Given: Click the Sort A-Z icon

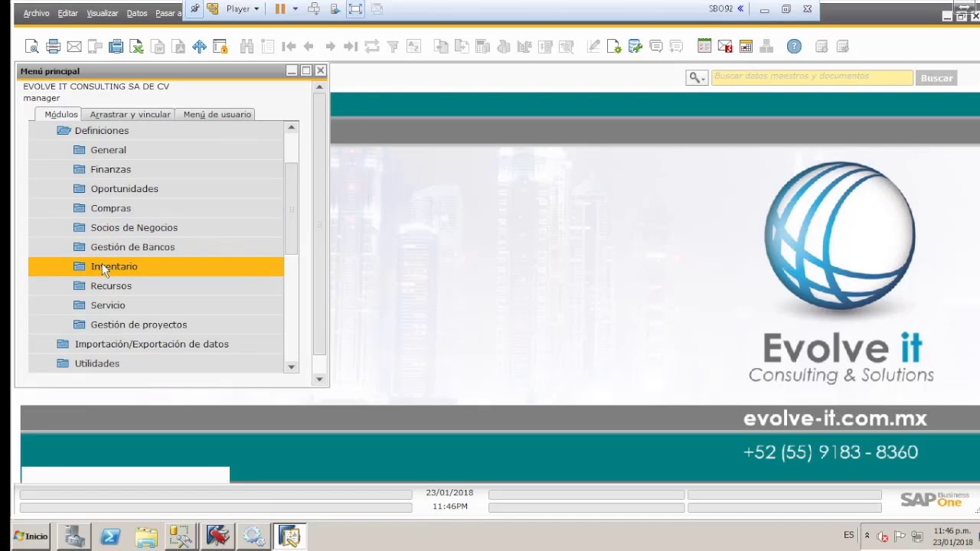Looking at the screenshot, I should click(413, 47).
